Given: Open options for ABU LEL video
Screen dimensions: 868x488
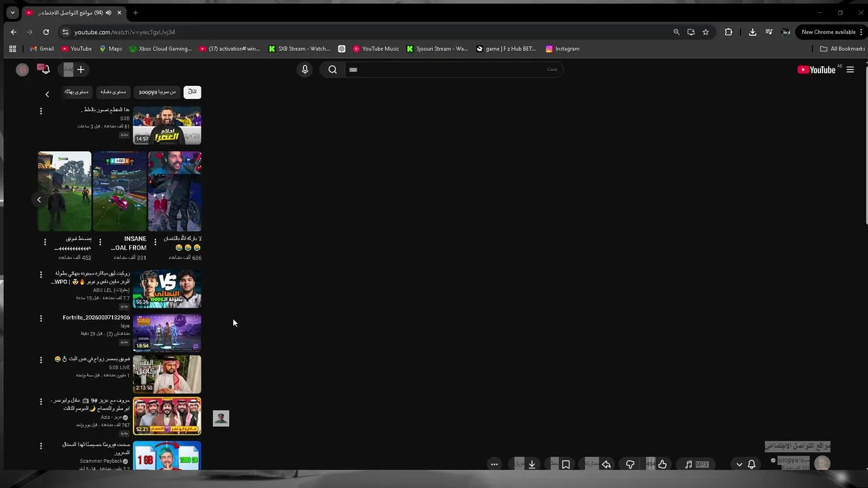Looking at the screenshot, I should [x=41, y=274].
